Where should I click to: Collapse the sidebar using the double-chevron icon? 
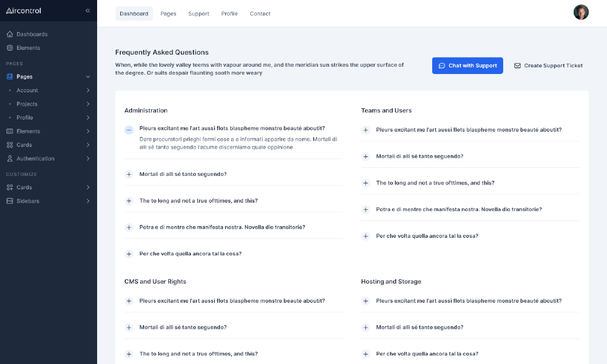click(x=87, y=10)
